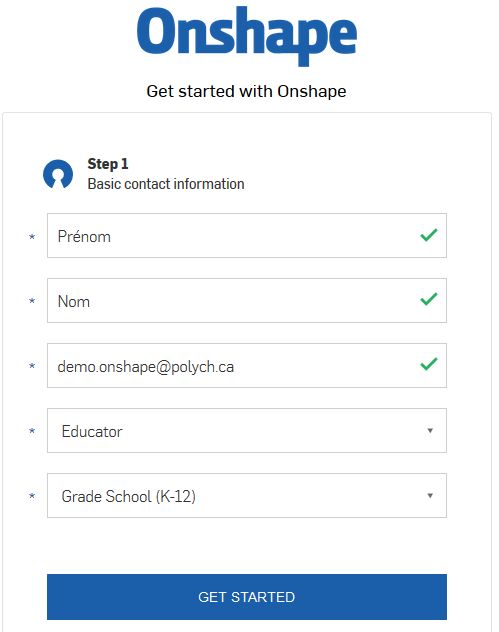Viewport: 499px width, 632px height.
Task: Focus the Prénom first name field
Action: click(x=247, y=235)
